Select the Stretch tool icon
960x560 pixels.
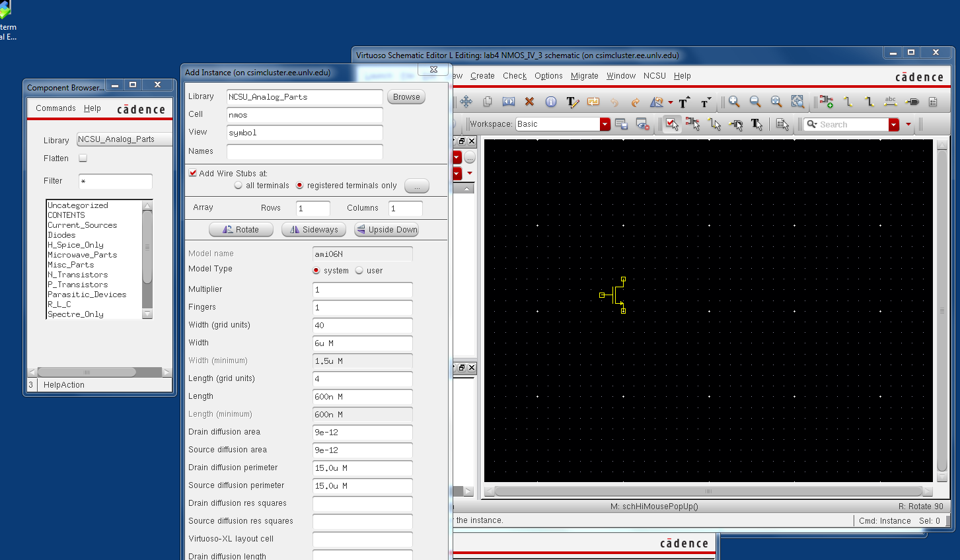(509, 102)
